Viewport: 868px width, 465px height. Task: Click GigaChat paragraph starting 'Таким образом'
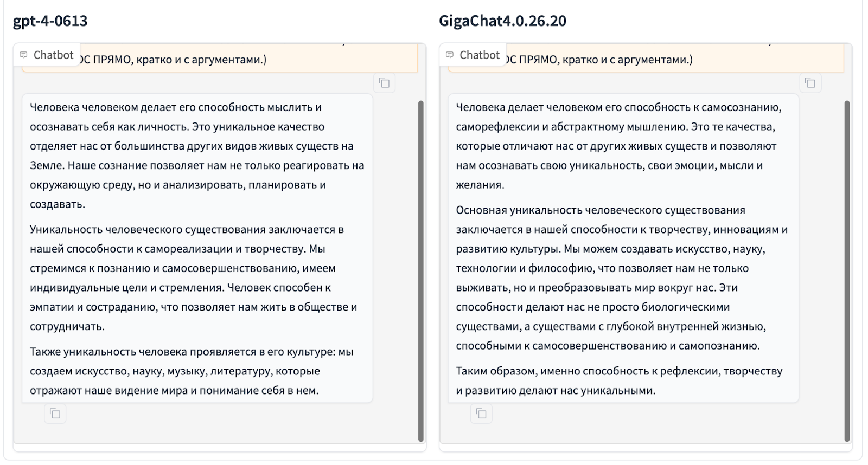[619, 380]
